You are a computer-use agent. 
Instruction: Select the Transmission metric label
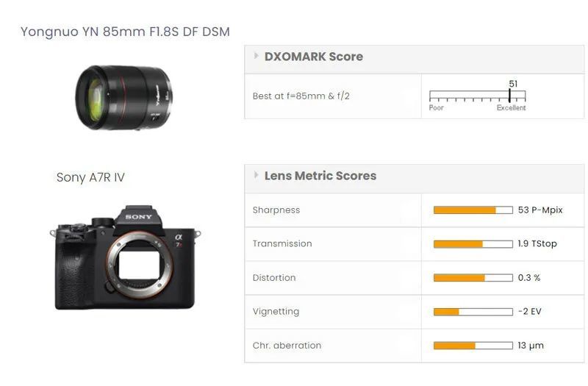click(282, 244)
